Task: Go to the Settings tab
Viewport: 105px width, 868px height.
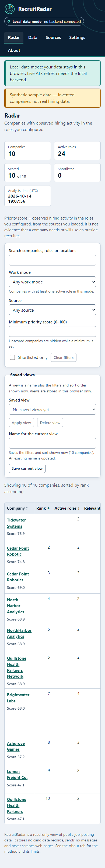Action: 77,37
